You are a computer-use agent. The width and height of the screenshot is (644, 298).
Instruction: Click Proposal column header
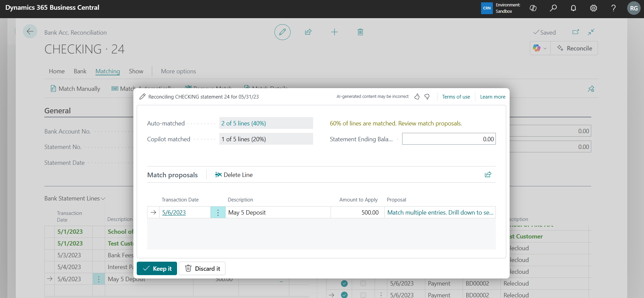coord(396,200)
